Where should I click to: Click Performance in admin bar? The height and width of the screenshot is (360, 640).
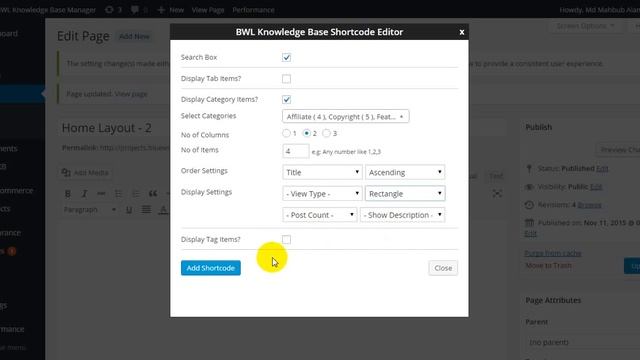tap(253, 10)
